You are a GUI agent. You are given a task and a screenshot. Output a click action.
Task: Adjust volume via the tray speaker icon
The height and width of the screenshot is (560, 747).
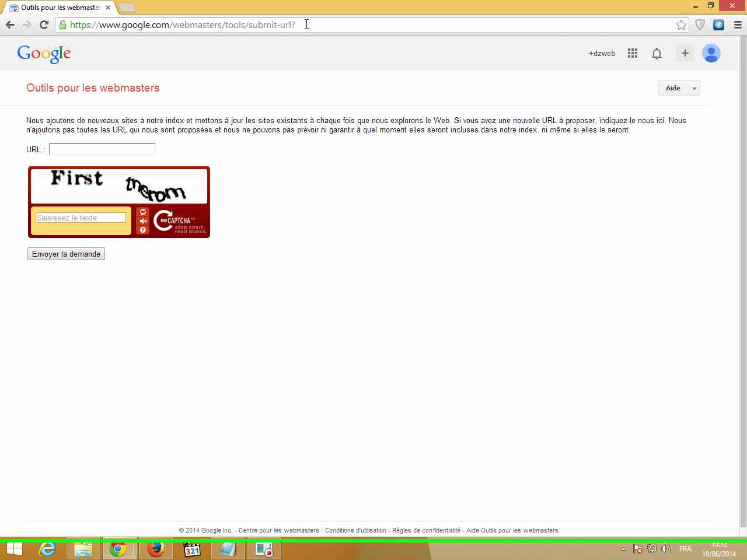666,549
